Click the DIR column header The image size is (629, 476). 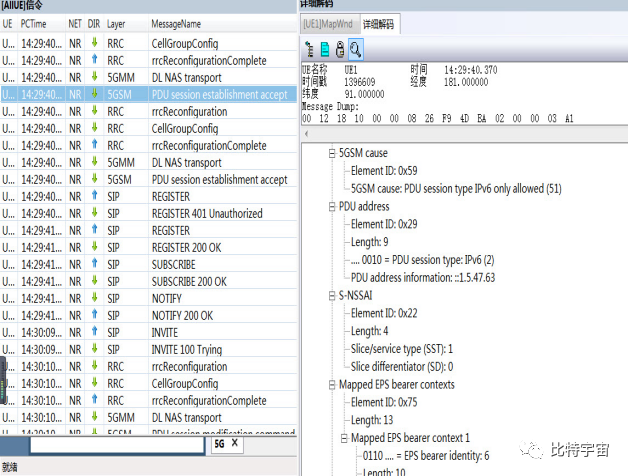(x=94, y=24)
